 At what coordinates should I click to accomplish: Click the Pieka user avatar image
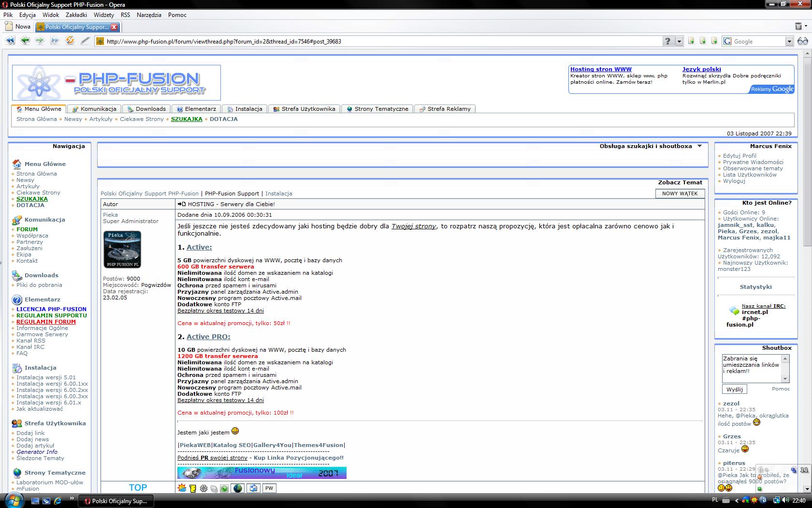[122, 250]
